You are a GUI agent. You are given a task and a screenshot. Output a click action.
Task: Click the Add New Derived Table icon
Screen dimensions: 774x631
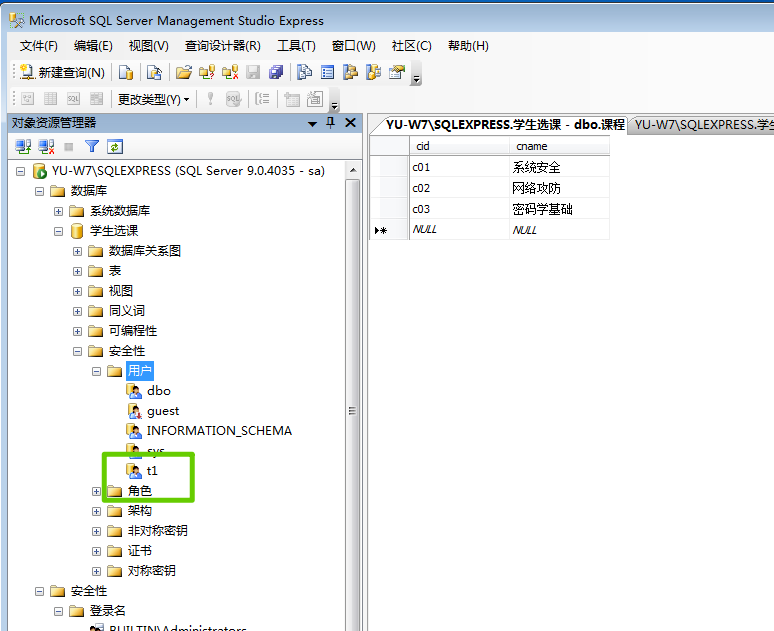coord(314,99)
